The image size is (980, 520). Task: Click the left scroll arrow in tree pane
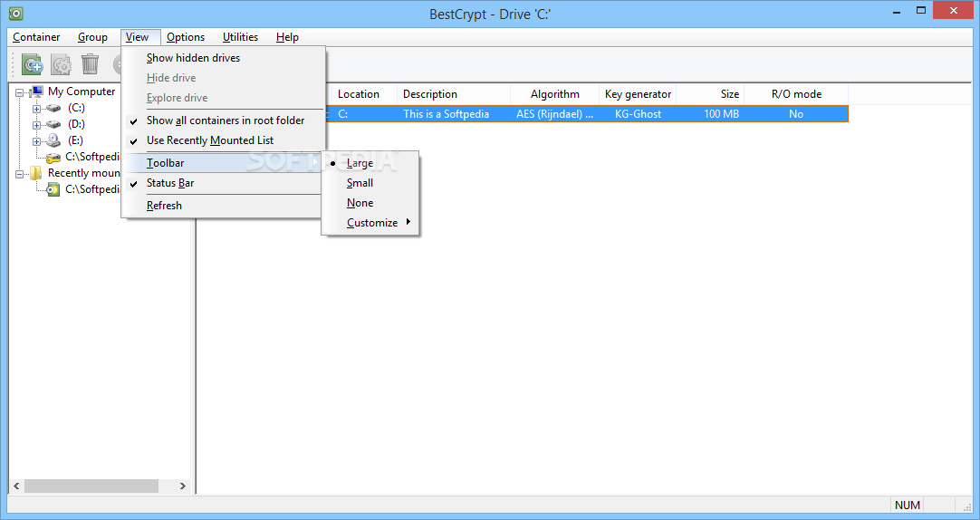[x=17, y=486]
